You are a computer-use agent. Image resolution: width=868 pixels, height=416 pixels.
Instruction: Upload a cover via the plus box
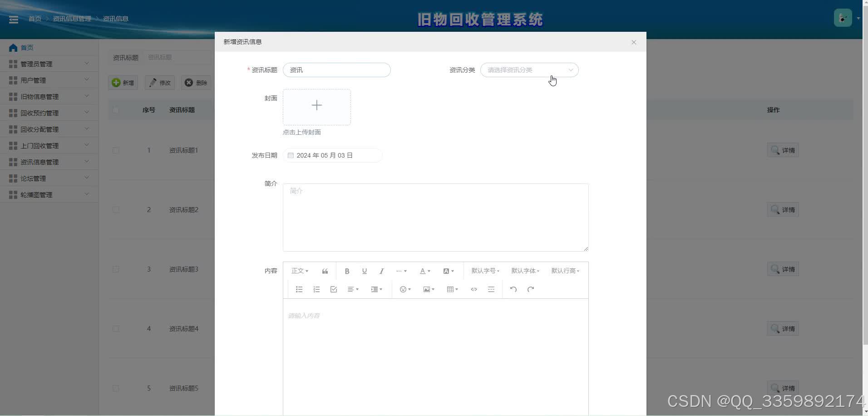[x=317, y=107]
